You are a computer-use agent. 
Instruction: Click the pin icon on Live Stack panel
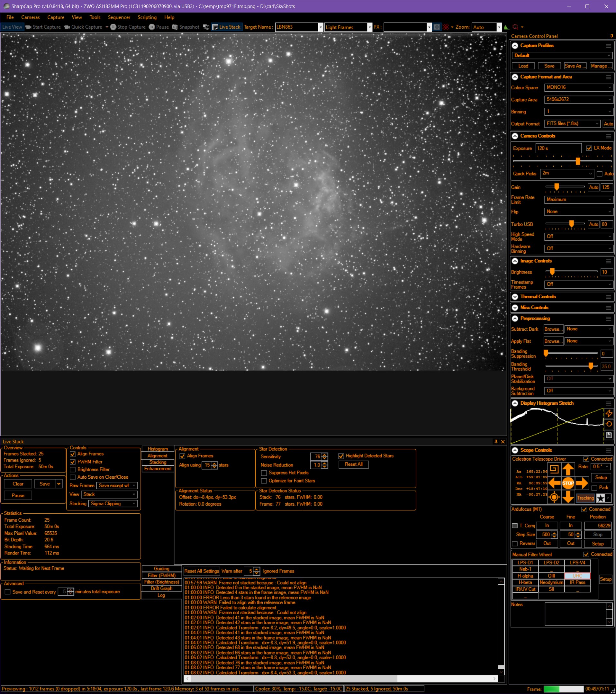pos(496,441)
